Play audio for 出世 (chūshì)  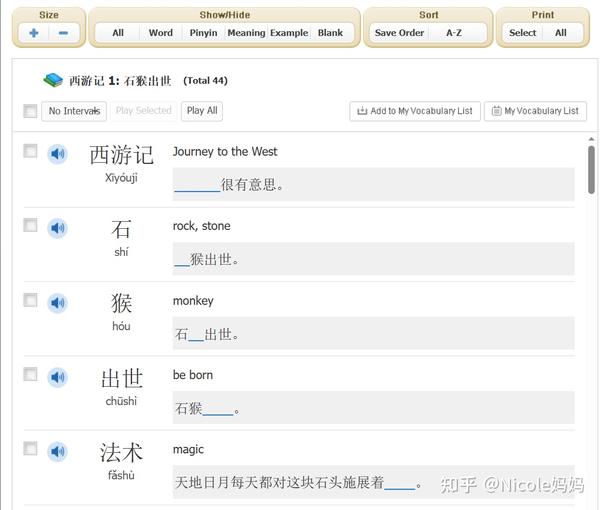57,377
